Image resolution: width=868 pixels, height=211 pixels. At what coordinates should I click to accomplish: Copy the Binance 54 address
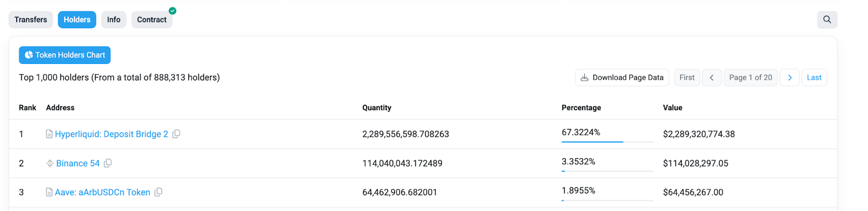[108, 163]
